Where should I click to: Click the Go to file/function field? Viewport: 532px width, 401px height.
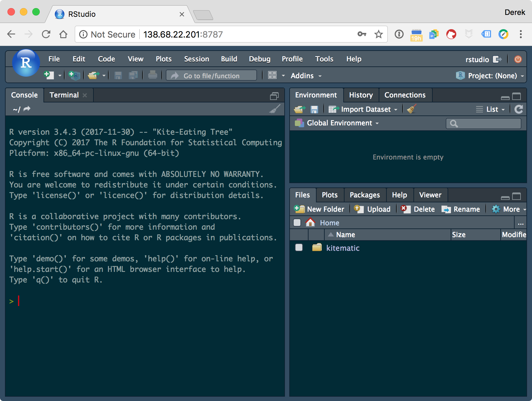211,75
